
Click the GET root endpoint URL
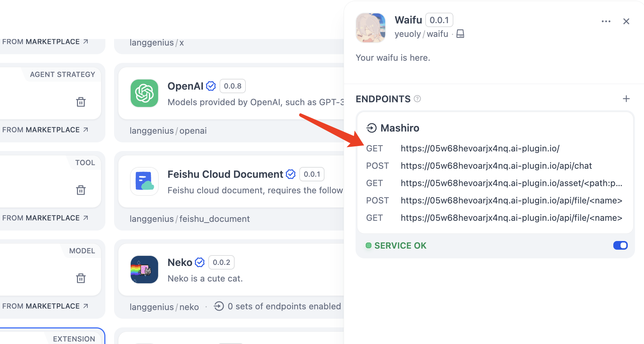pyautogui.click(x=480, y=149)
